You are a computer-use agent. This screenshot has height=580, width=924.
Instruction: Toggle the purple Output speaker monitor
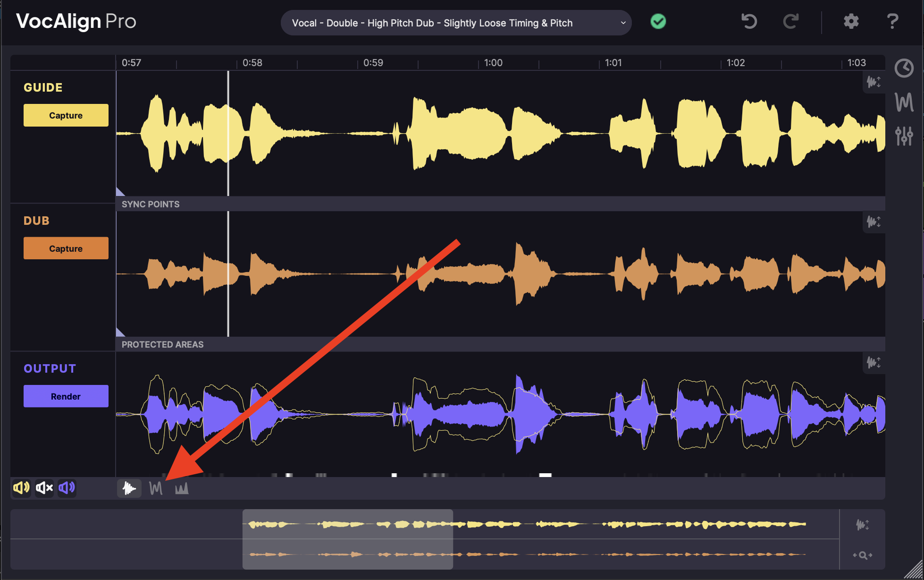(67, 487)
